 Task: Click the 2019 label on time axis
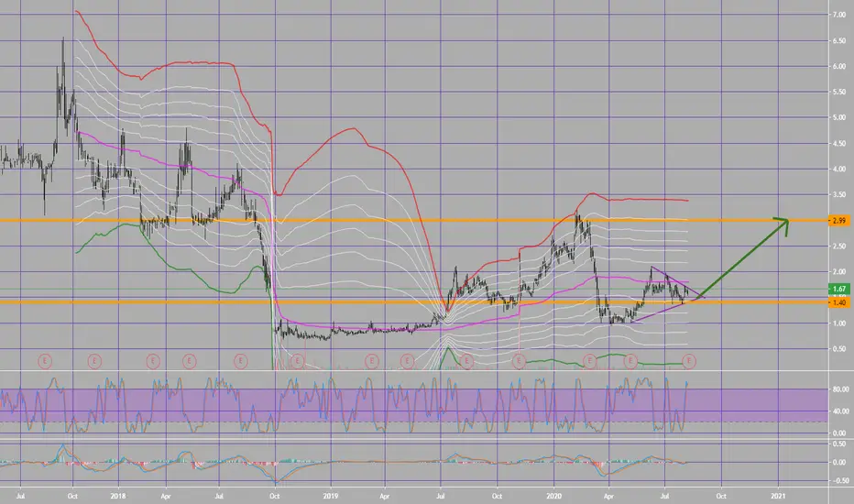coord(331,497)
